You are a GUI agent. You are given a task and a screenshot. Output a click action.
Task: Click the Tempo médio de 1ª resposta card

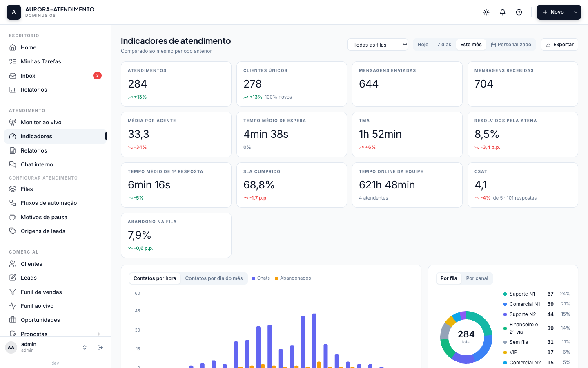click(176, 185)
